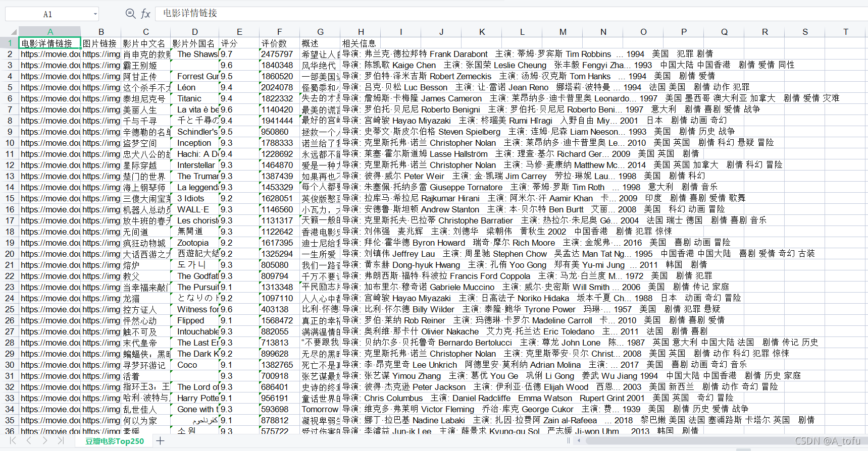The width and height of the screenshot is (868, 451).
Task: Click cell containing Titanic
Action: (194, 98)
